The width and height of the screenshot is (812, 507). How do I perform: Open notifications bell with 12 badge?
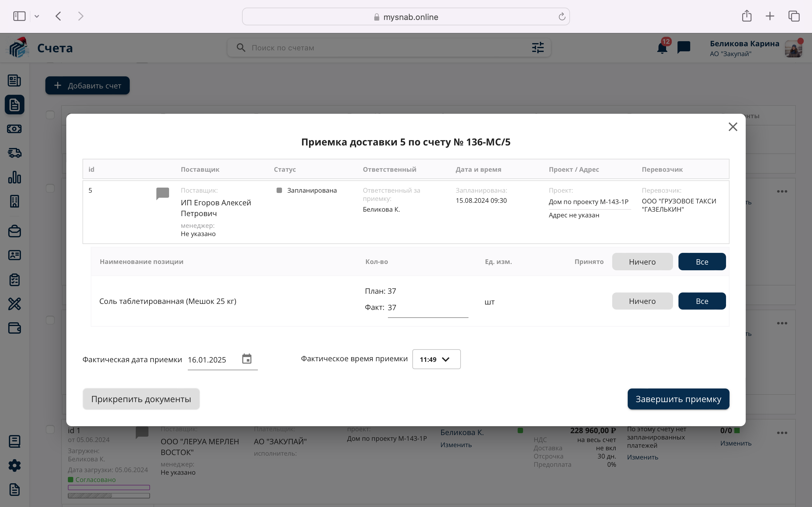pos(662,48)
